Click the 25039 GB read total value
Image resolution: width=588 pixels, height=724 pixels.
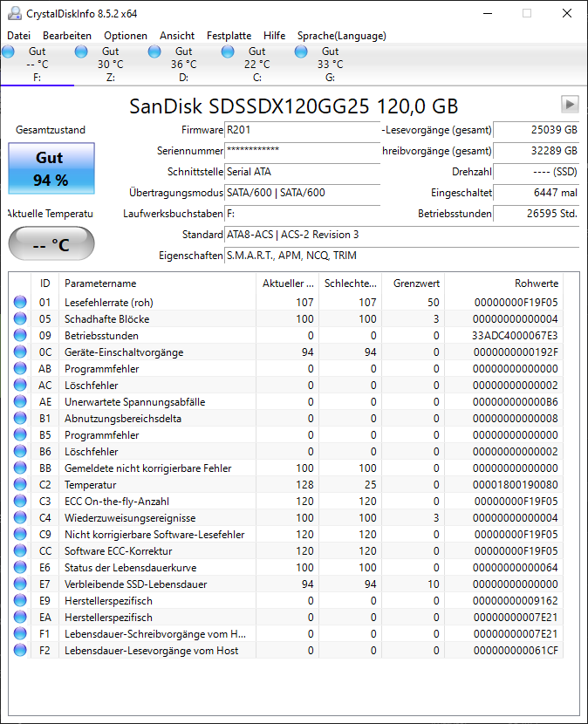pos(537,130)
